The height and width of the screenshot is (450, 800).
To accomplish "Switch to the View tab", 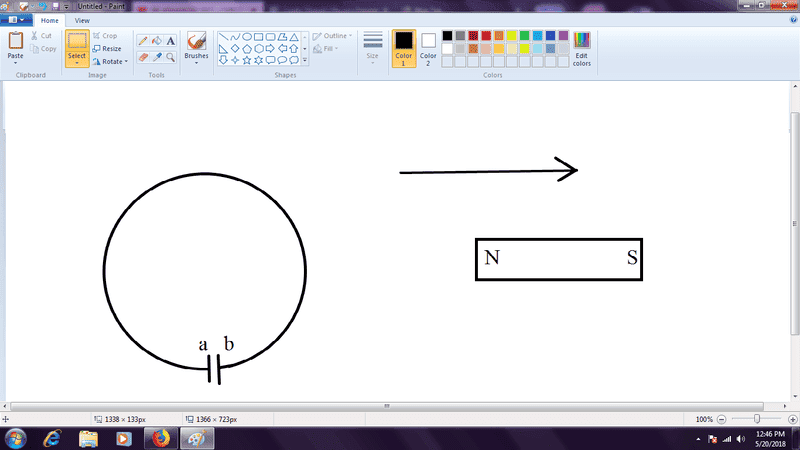I will (x=82, y=20).
